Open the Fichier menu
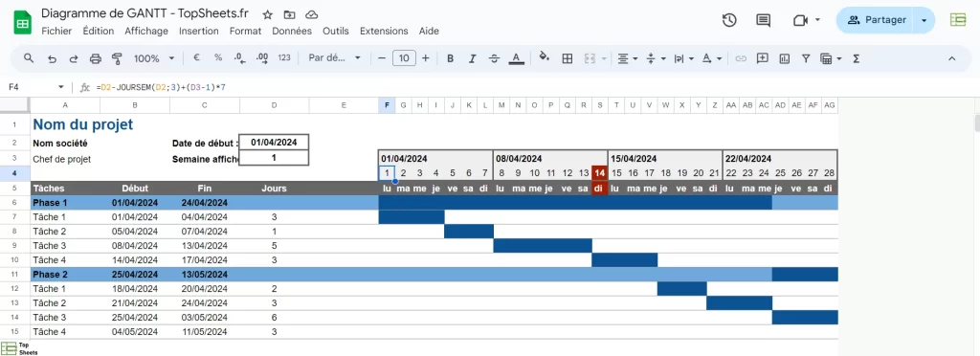The image size is (980, 356). tap(56, 31)
